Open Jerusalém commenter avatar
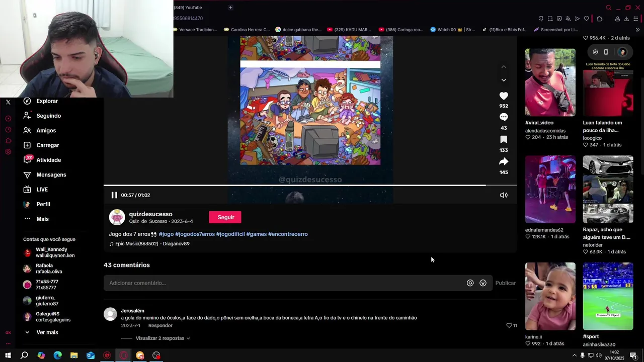Viewport: 644px width, 362px height. tap(110, 314)
